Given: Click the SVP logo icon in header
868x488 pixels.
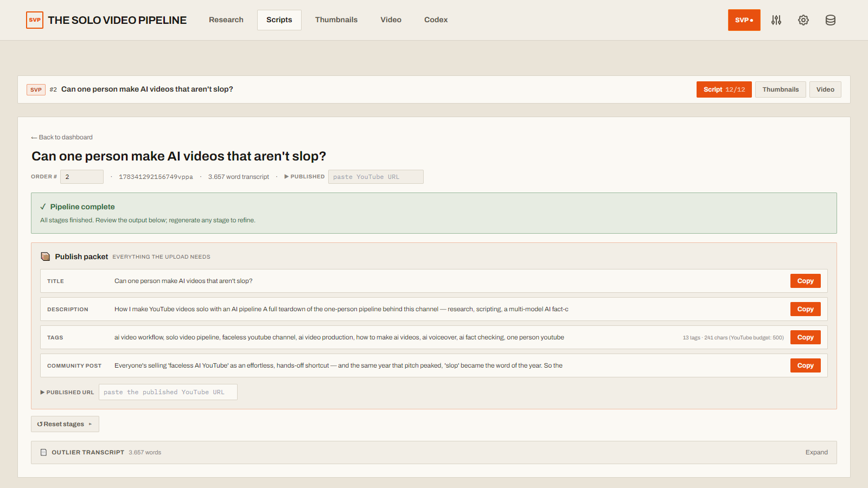Looking at the screenshot, I should pos(35,20).
